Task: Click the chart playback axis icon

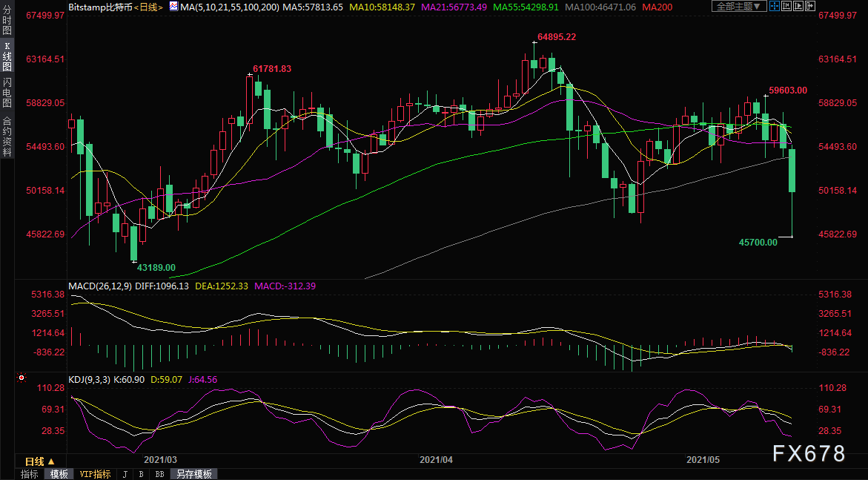Action: point(798,6)
